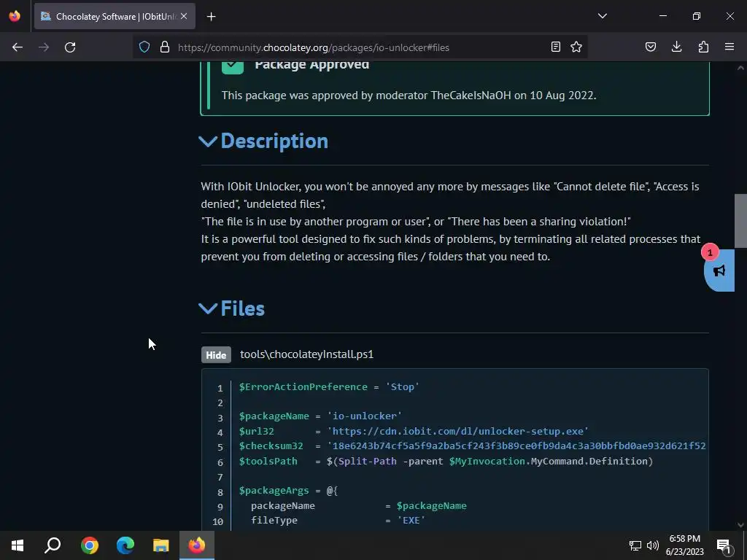747x560 pixels.
Task: Click the site security padlock icon
Action: click(x=165, y=47)
